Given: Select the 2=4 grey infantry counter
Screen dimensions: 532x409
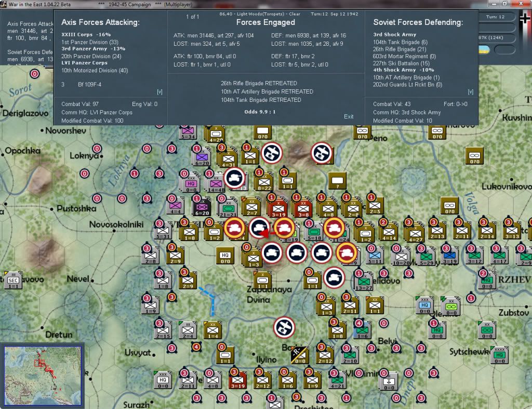Looking at the screenshot, I should pyautogui.click(x=188, y=330).
